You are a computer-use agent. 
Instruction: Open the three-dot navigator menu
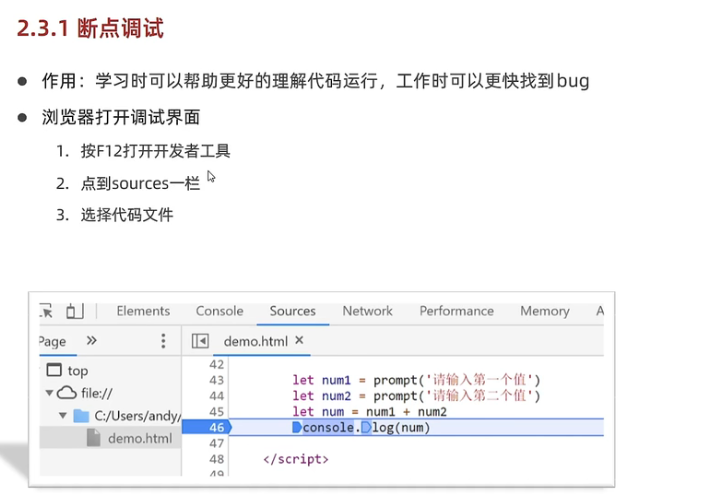click(x=163, y=341)
